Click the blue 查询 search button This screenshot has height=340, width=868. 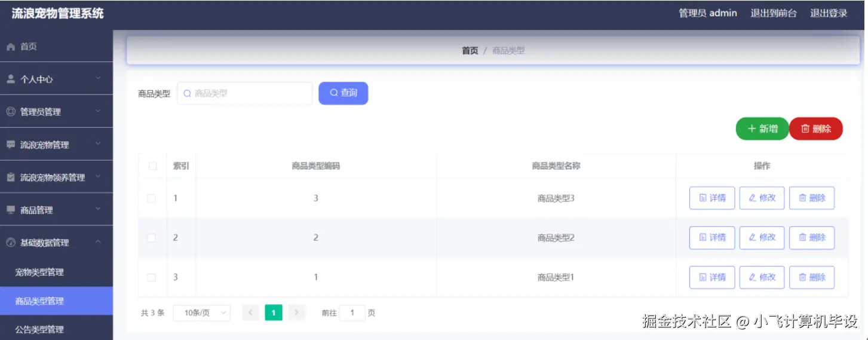coord(343,93)
